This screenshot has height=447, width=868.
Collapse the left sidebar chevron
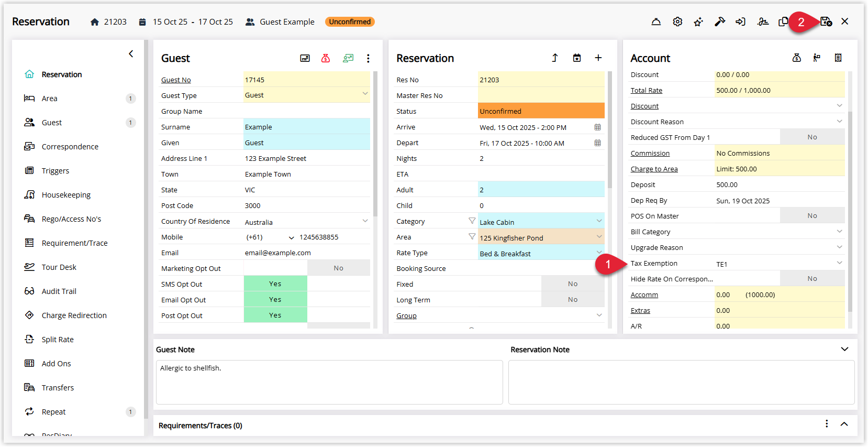point(131,53)
